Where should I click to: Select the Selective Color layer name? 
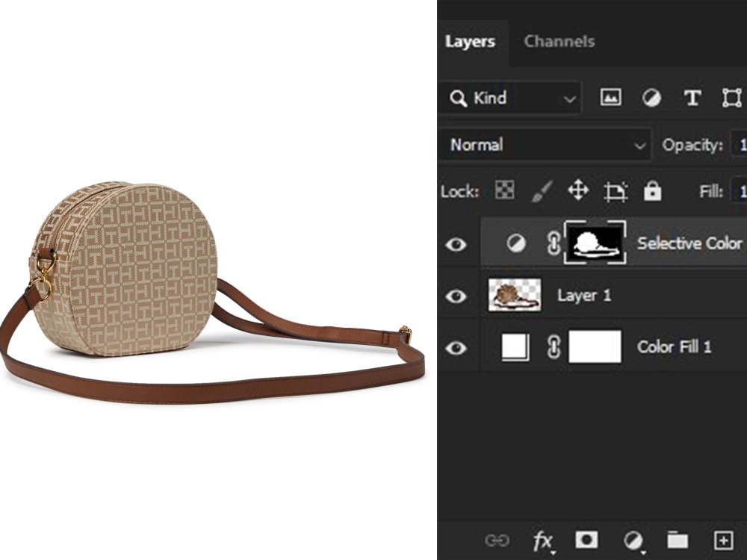pos(689,243)
